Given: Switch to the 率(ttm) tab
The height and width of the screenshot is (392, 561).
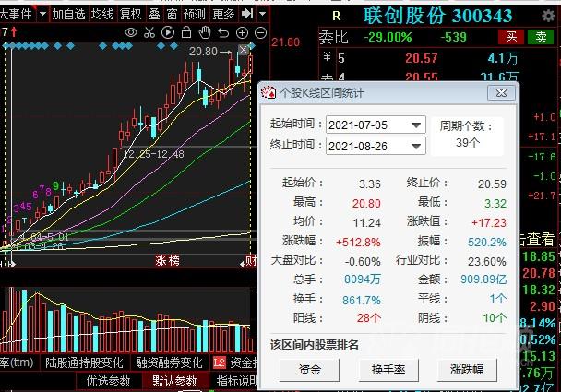Looking at the screenshot, I should click(17, 362).
